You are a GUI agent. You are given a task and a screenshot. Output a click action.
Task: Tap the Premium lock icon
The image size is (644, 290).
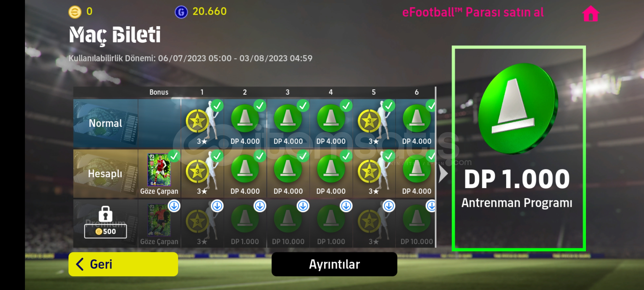(x=105, y=213)
